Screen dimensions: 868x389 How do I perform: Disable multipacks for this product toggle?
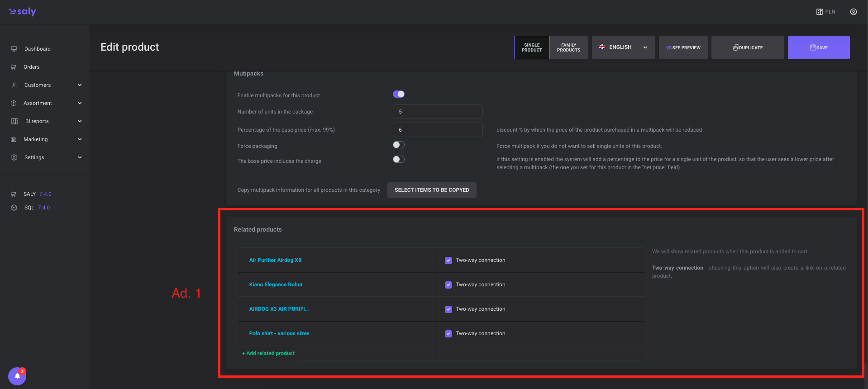click(x=398, y=94)
